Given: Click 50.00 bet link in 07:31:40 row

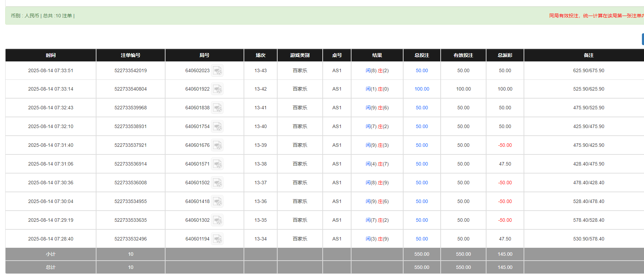Looking at the screenshot, I should point(422,145).
